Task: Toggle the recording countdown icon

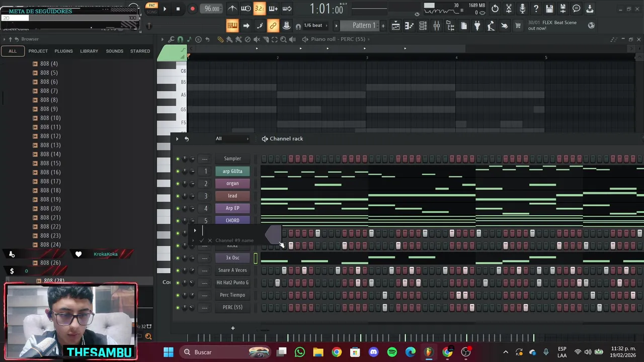Action: tap(259, 9)
